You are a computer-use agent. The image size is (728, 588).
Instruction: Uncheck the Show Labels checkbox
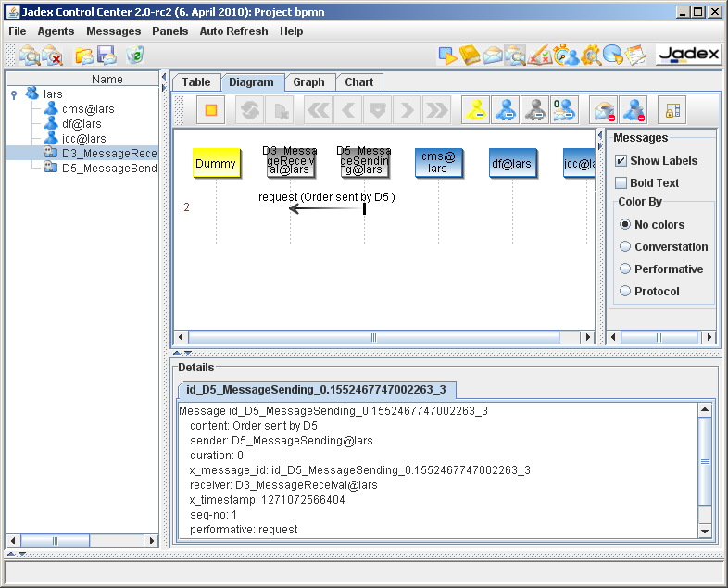coord(621,161)
